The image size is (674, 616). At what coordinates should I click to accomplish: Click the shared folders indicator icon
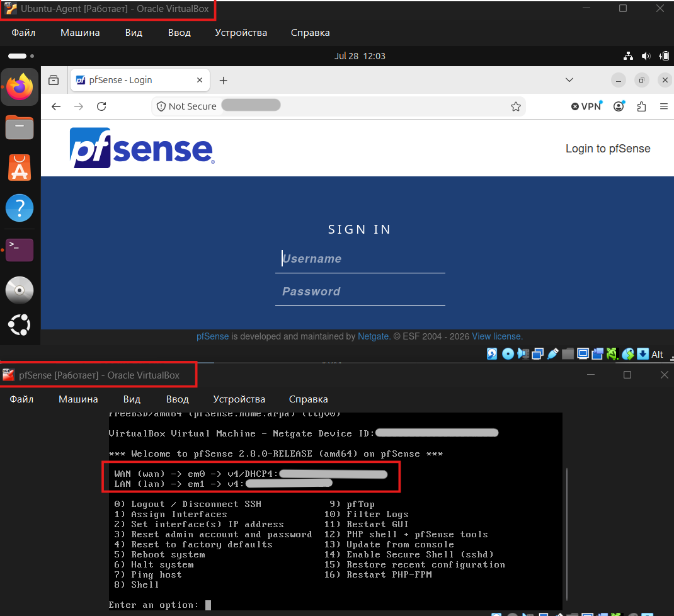(568, 354)
